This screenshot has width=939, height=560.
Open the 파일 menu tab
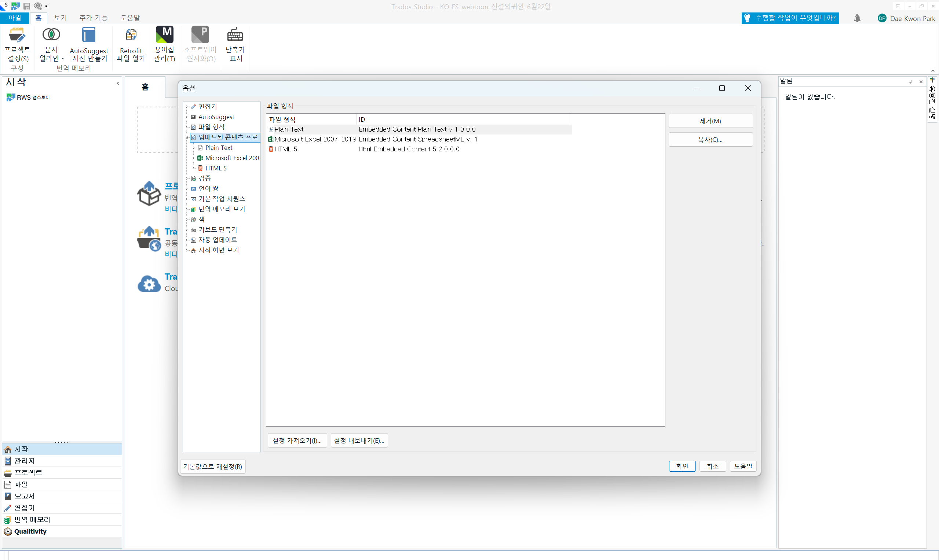[15, 18]
